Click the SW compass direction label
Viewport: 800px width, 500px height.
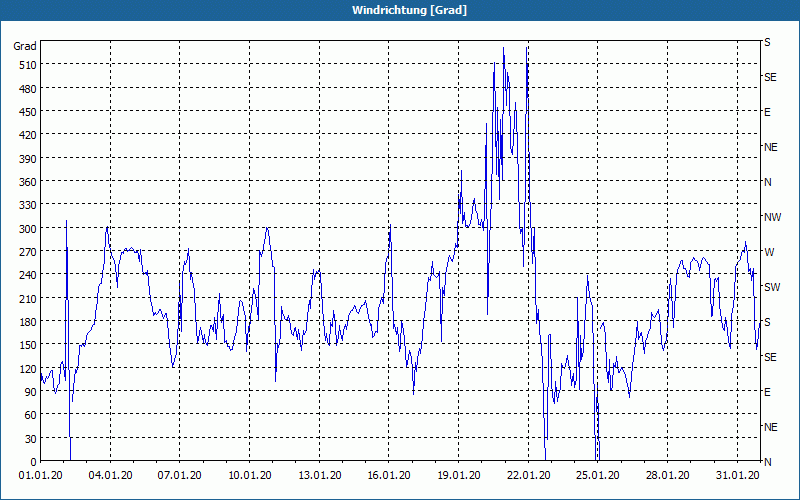(771, 287)
